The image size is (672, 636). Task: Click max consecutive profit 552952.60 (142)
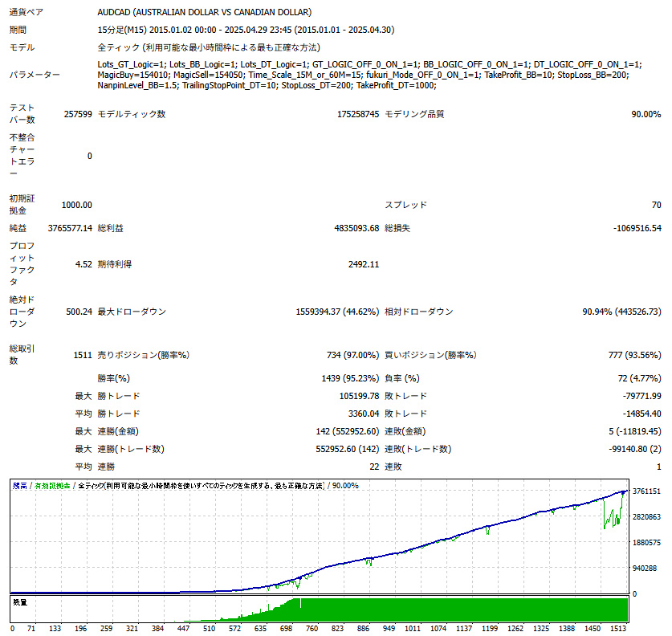tap(348, 449)
